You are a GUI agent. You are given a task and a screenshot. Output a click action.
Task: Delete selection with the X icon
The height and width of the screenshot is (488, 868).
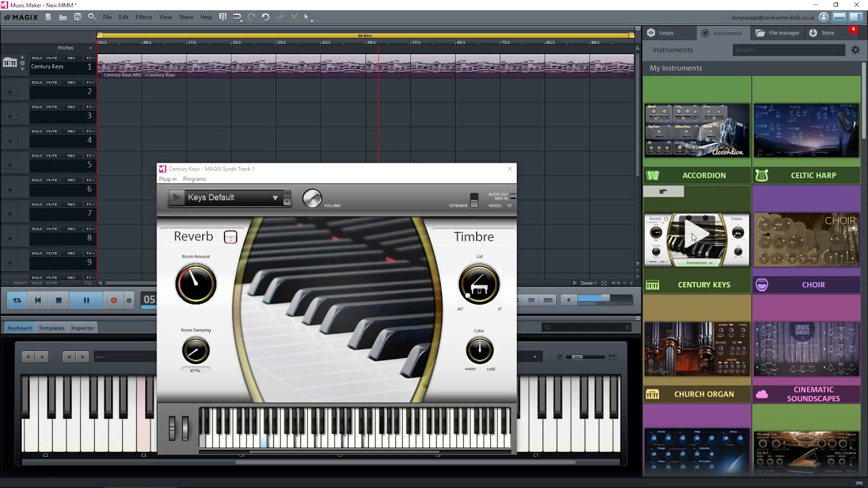coord(294,17)
